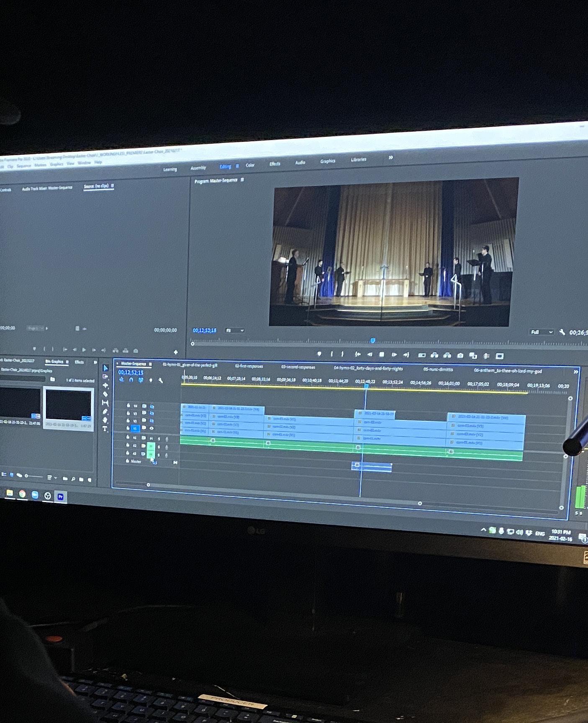The width and height of the screenshot is (588, 723).
Task: Solo audio track A3
Action: tap(159, 455)
